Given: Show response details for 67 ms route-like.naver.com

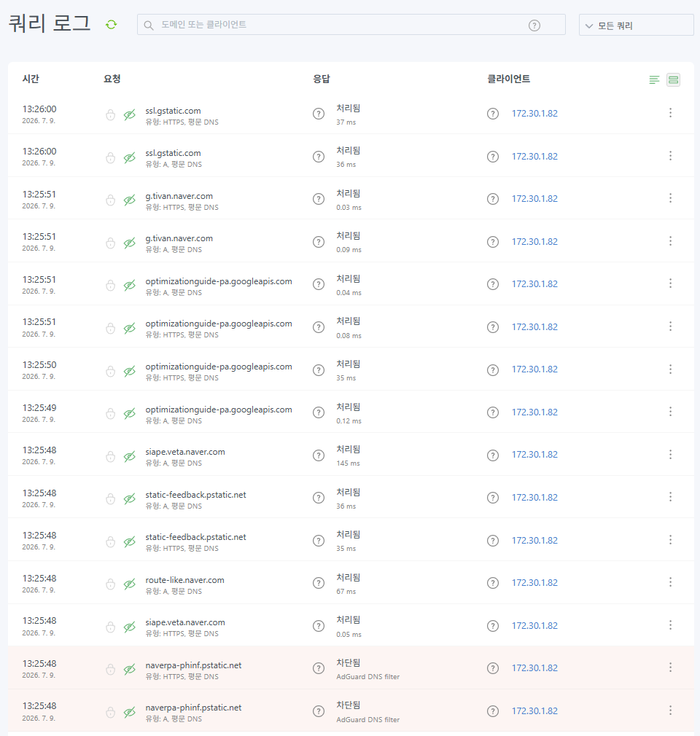Looking at the screenshot, I should point(319,583).
